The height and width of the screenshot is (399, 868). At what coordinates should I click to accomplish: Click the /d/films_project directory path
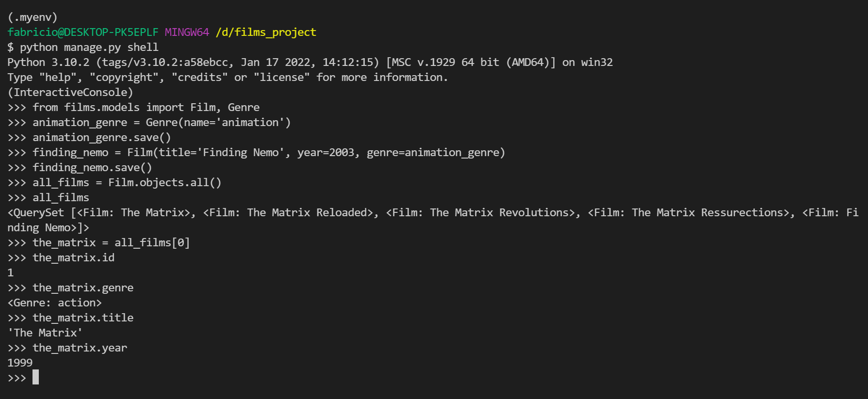266,32
